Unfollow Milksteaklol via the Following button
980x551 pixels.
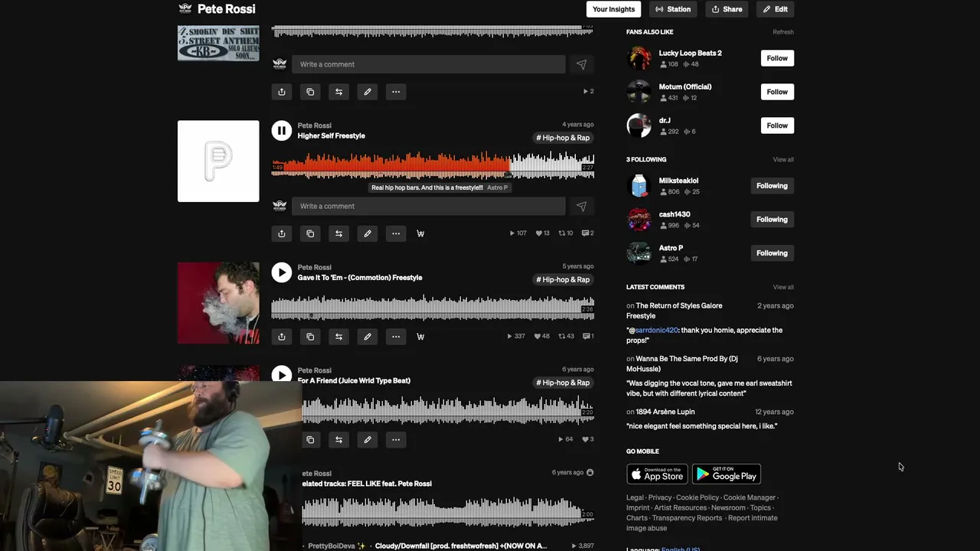point(772,186)
